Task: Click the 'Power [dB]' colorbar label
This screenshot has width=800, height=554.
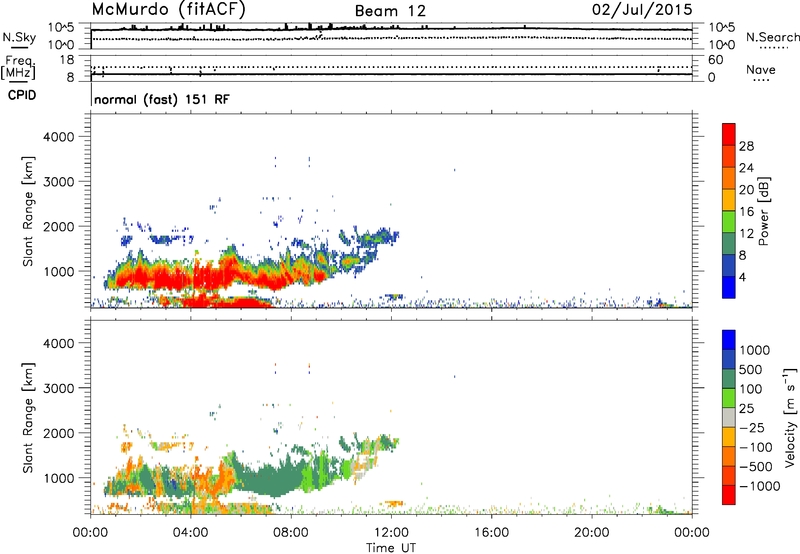Action: [763, 211]
